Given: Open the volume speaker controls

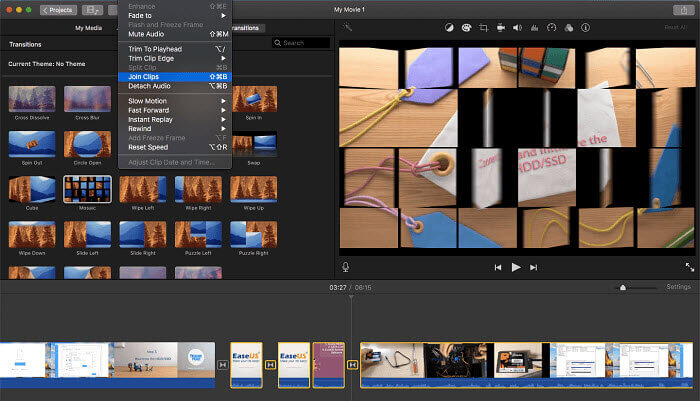Looking at the screenshot, I should tap(517, 28).
